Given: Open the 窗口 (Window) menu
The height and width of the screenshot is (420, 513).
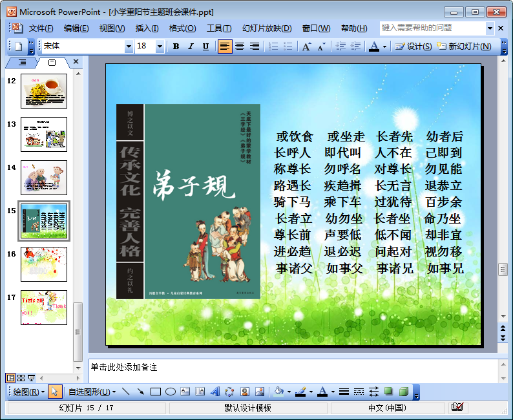Looking at the screenshot, I should click(x=316, y=28).
